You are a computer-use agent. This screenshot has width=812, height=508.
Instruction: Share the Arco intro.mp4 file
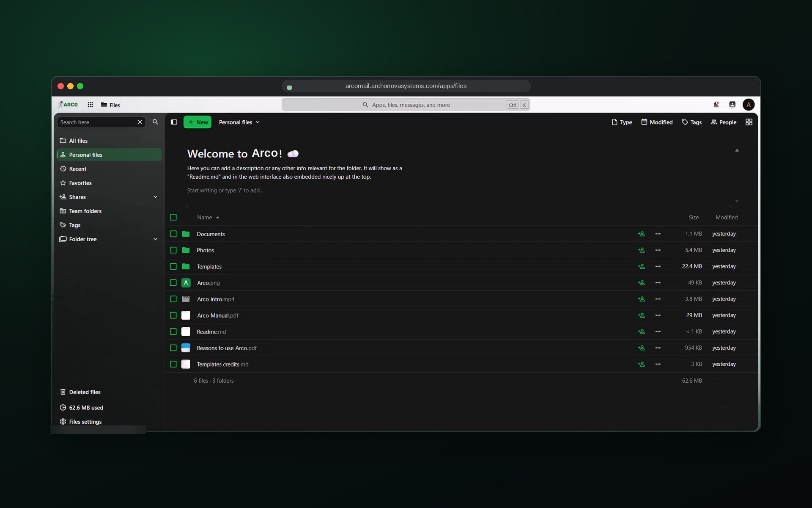click(x=641, y=299)
